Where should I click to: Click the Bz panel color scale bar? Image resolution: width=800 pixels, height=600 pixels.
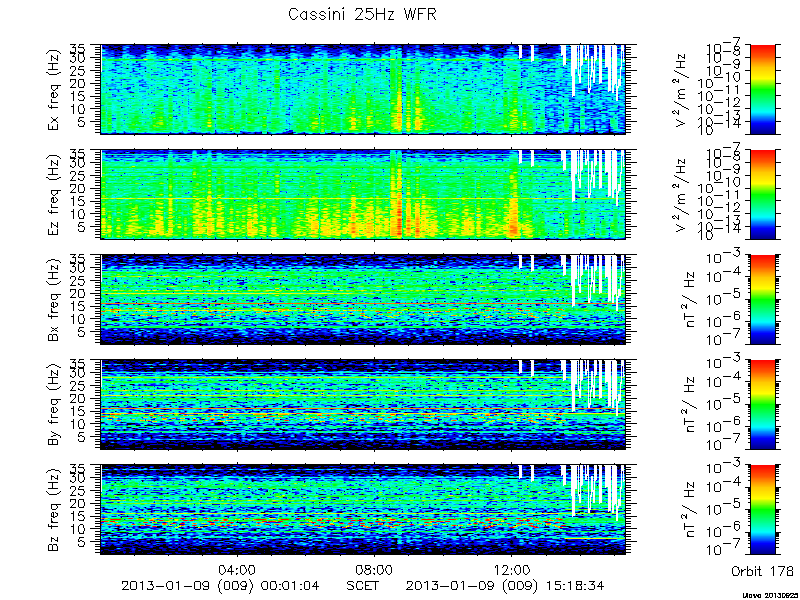tap(763, 510)
